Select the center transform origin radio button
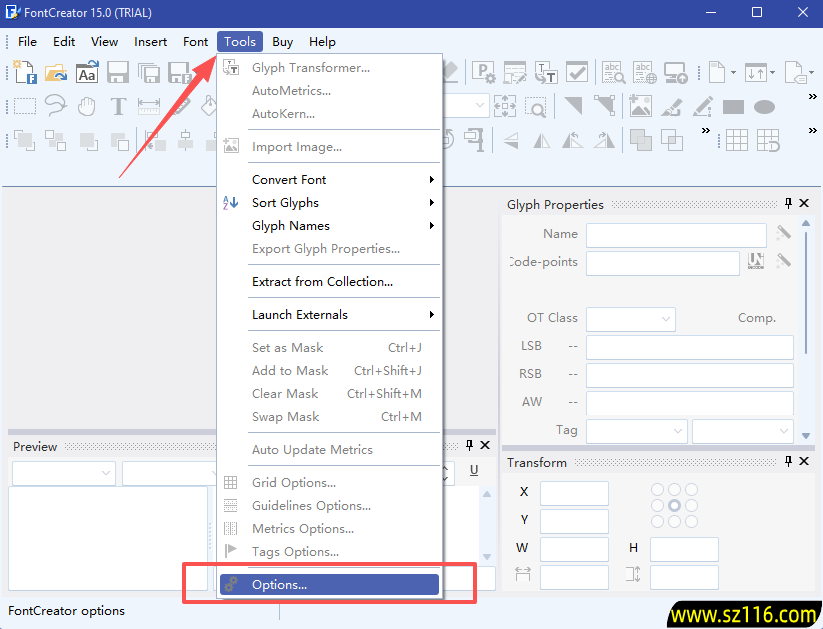The width and height of the screenshot is (823, 629). [675, 506]
